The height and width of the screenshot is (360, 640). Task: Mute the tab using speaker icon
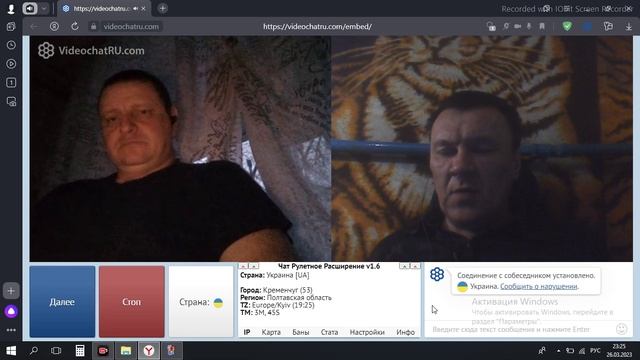[135, 9]
